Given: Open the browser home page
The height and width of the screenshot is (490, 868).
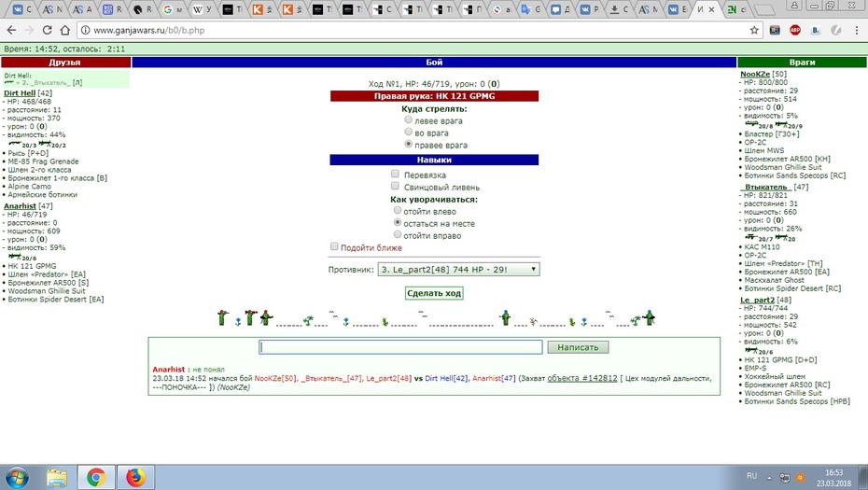Looking at the screenshot, I should tap(64, 30).
